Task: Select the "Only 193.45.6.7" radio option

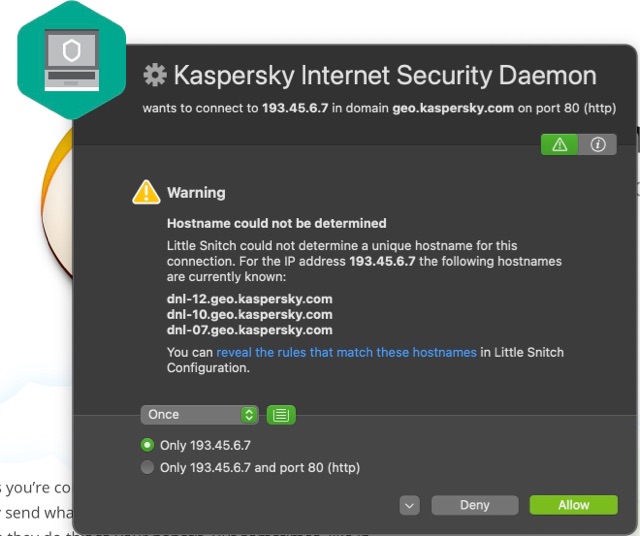Action: click(x=148, y=445)
